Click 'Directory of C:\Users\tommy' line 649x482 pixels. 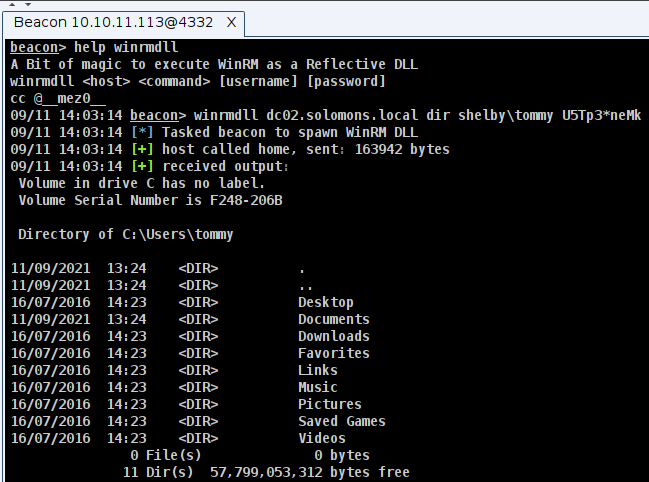(x=125, y=234)
